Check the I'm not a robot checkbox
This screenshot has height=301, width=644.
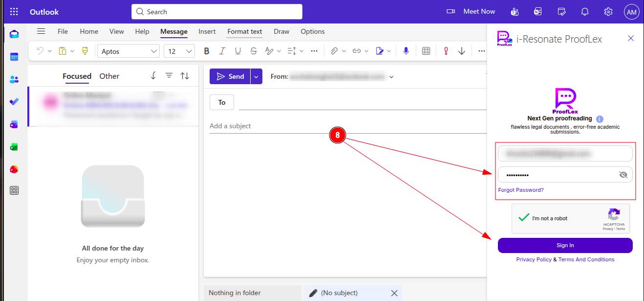point(524,218)
